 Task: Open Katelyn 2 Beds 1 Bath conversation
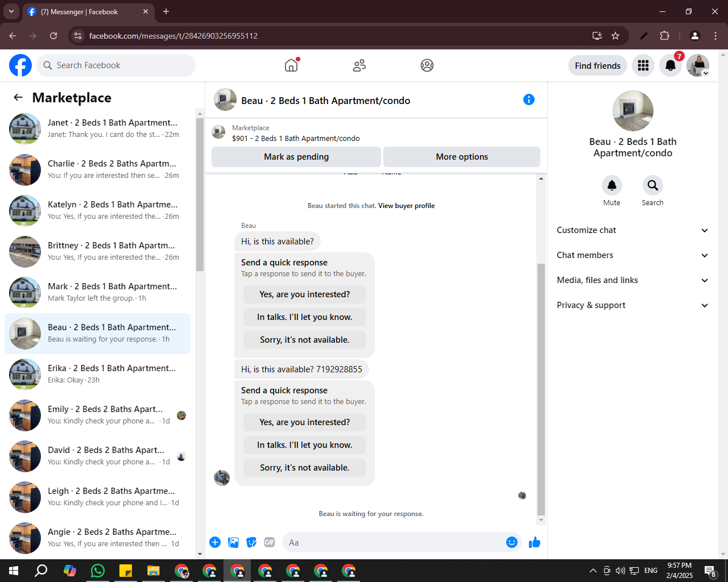click(98, 210)
